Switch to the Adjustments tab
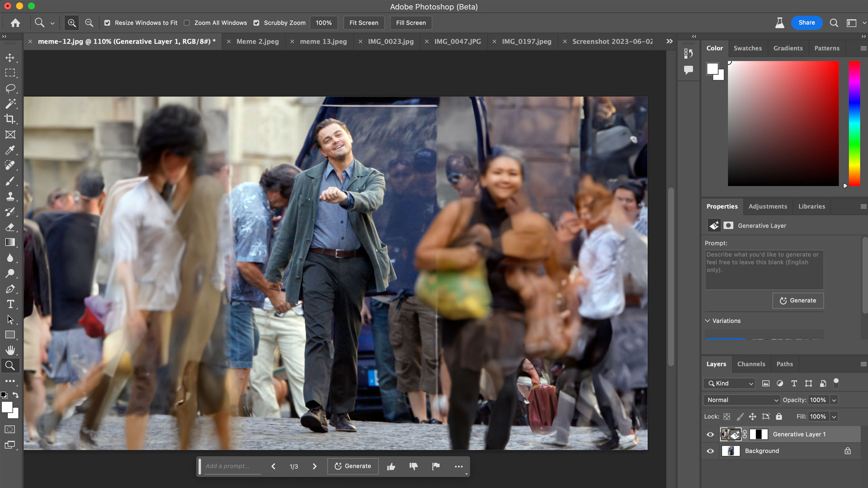868x488 pixels. point(769,206)
